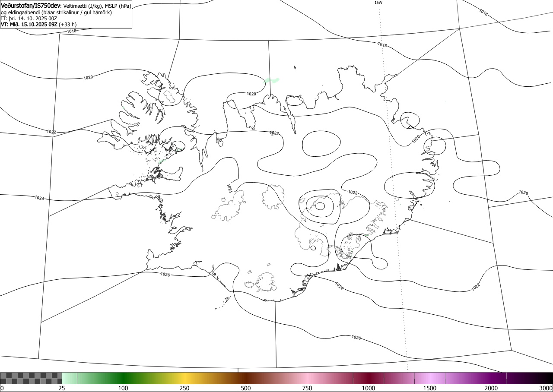Viewport: 553px width, 392px height.
Task: Pick the dark green color above the 100 tick
Action: pyautogui.click(x=123, y=378)
